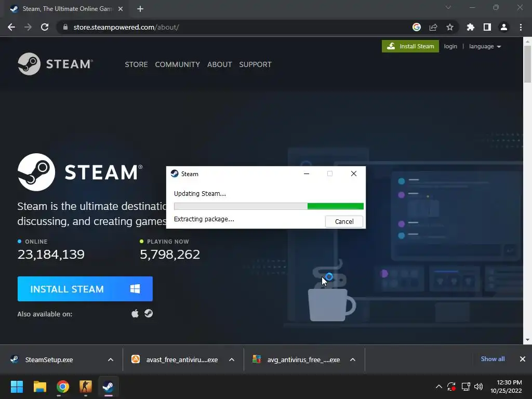This screenshot has height=399, width=532.
Task: Open the STORE menu
Action: (x=136, y=64)
